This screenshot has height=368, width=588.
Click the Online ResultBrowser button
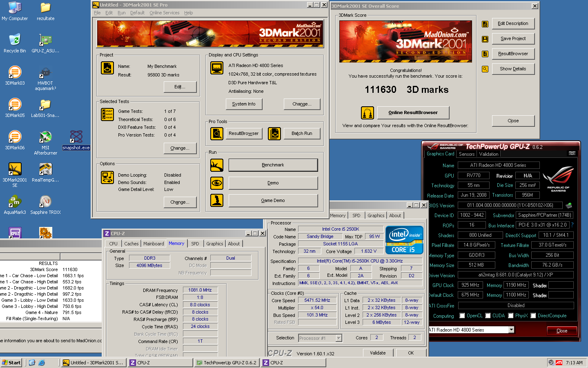(413, 112)
